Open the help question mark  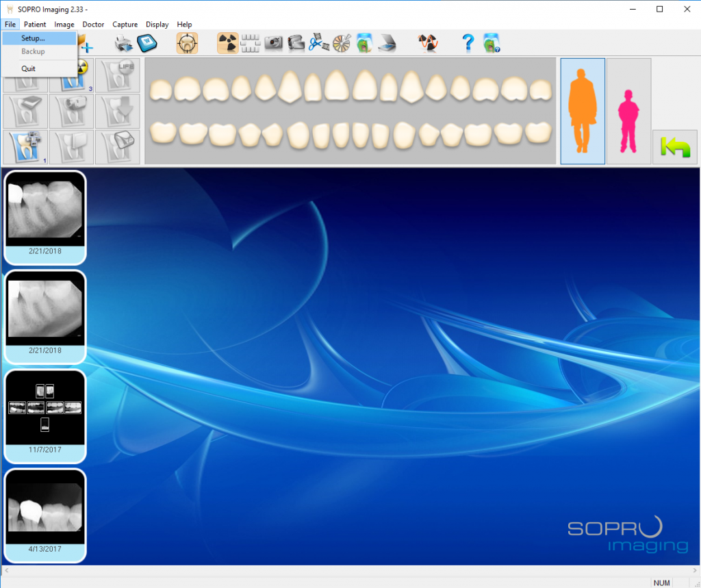[467, 42]
